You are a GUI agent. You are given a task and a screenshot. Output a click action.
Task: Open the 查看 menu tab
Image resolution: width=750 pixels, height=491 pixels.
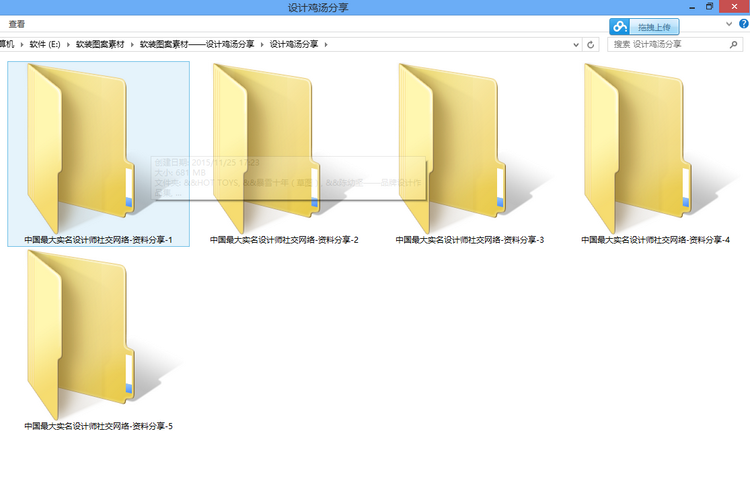pos(17,24)
